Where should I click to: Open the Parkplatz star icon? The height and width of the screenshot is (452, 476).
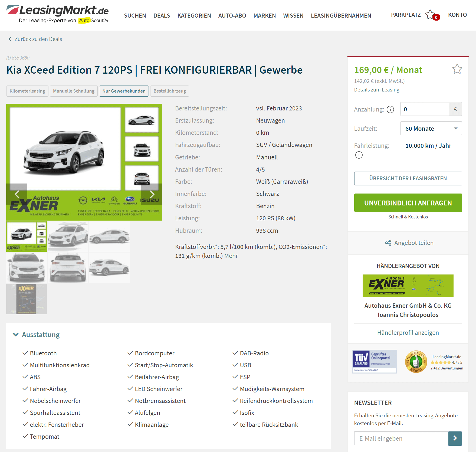(430, 14)
